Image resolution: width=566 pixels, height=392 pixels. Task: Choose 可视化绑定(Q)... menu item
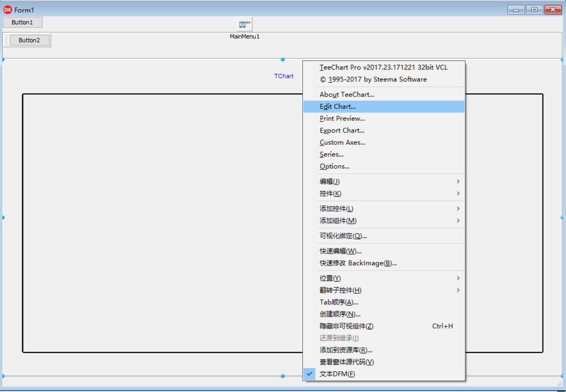[384, 236]
